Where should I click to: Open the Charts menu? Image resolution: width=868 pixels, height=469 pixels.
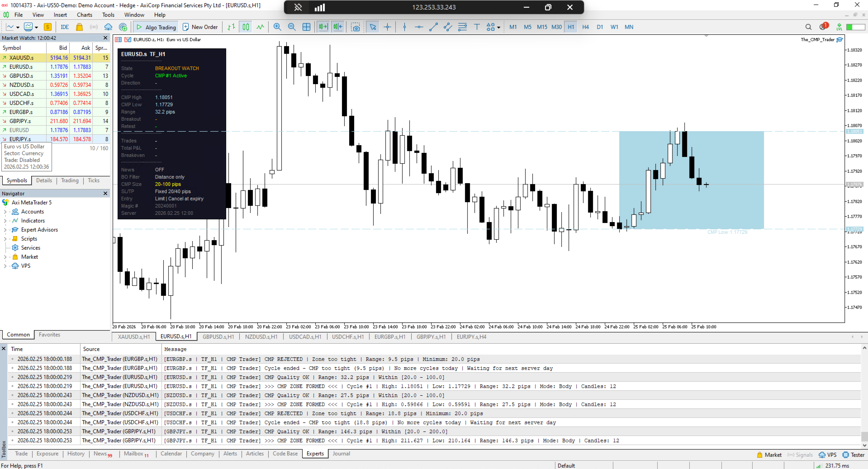[x=85, y=15]
